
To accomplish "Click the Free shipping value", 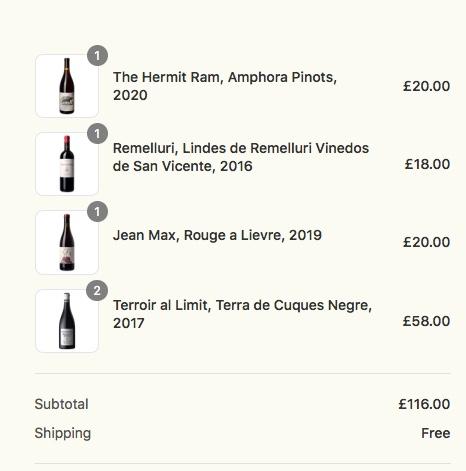I will (436, 433).
